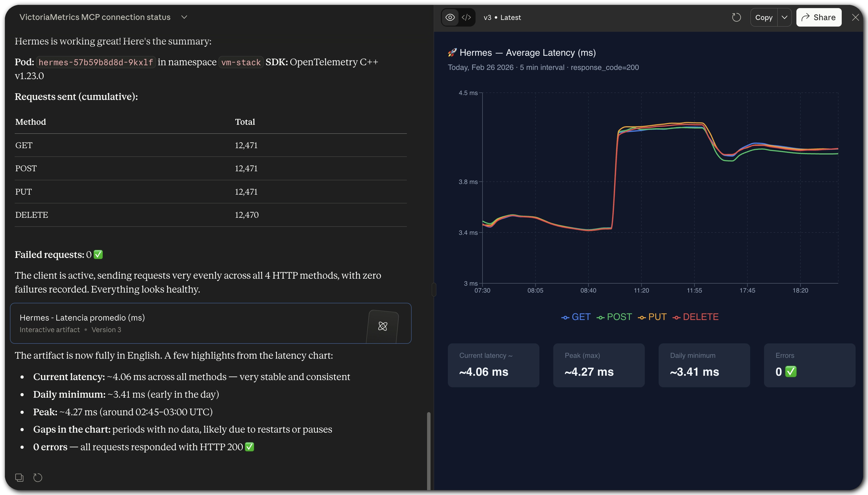Viewport: 868px width, 495px height.
Task: Click the Peak (max) stat card
Action: [x=599, y=365]
